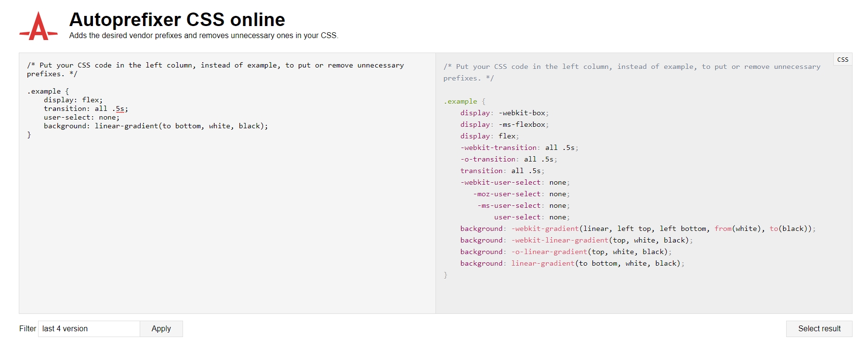The width and height of the screenshot is (868, 352).
Task: Click the red Autoprefixer 'A' logo
Action: (x=39, y=26)
